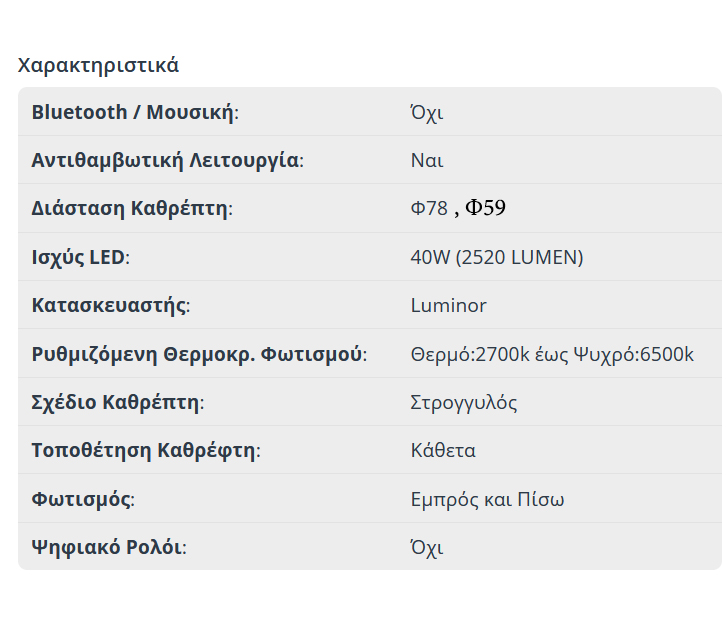Click the Ρυθμιζόμενη Θερμοκρ. Φωτισμού label

point(198,354)
